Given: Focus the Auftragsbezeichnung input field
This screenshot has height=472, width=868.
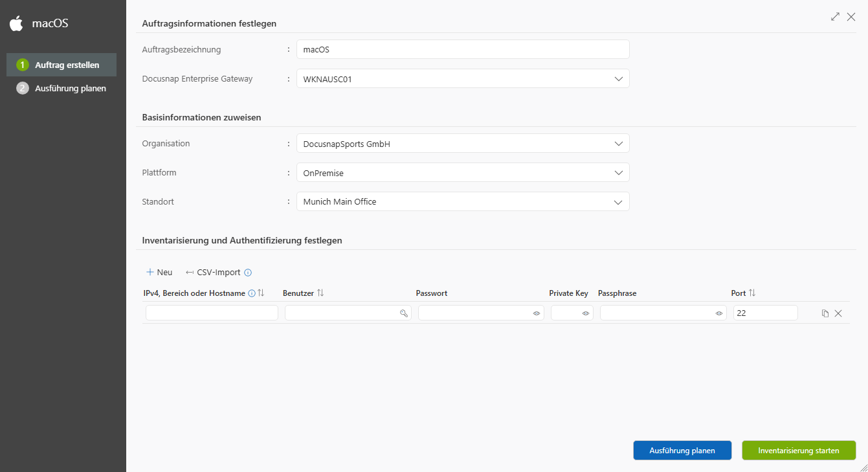Looking at the screenshot, I should [x=463, y=49].
